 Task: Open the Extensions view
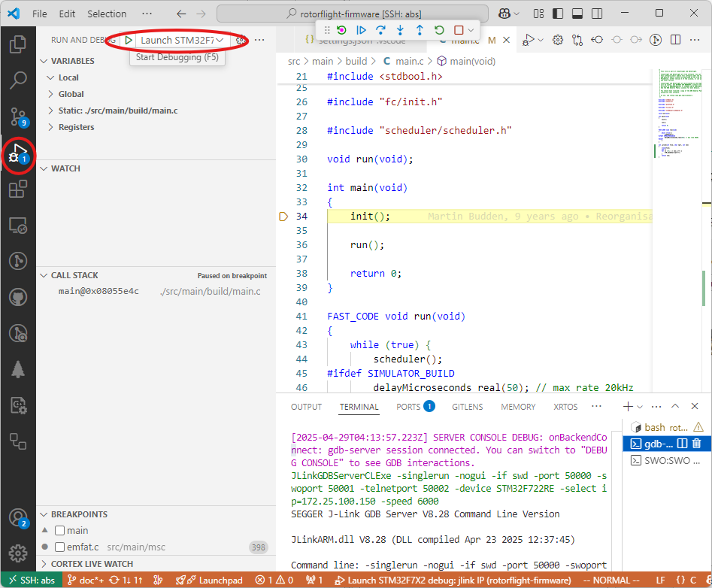click(x=18, y=189)
